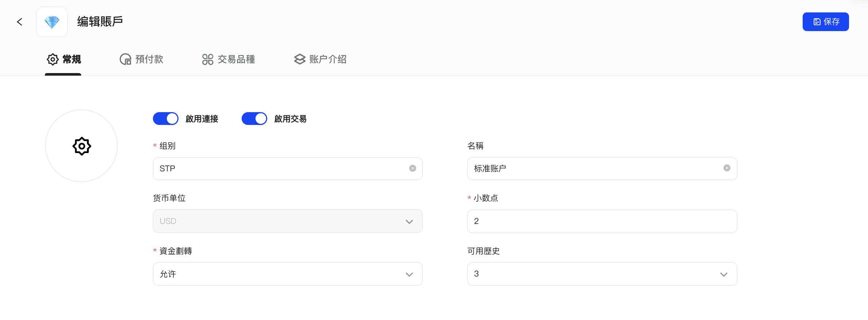
Task: Click the blue 保存 button
Action: point(825,22)
